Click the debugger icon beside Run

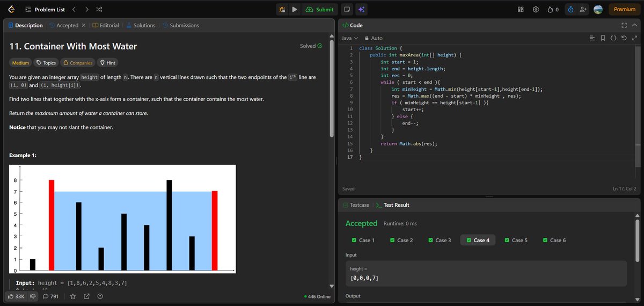coord(282,9)
